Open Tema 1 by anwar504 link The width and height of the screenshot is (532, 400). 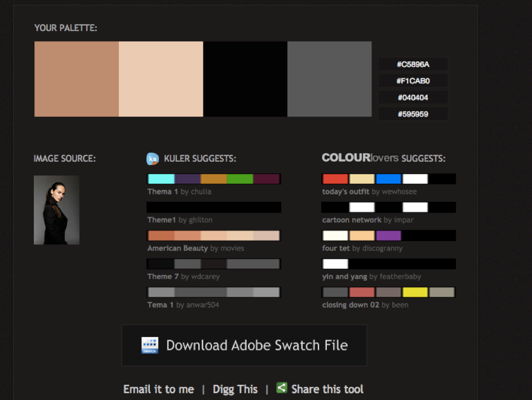pyautogui.click(x=183, y=305)
